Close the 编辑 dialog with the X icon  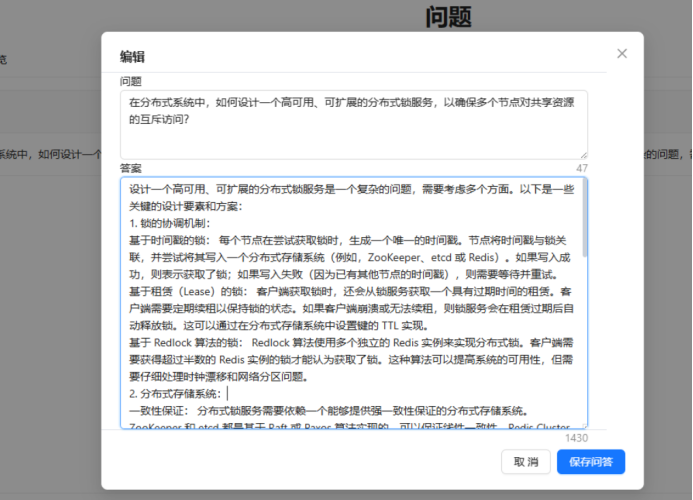pos(622,54)
